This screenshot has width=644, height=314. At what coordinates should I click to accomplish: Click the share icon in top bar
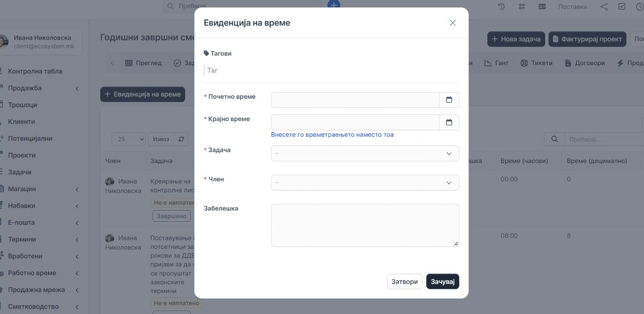point(604,6)
